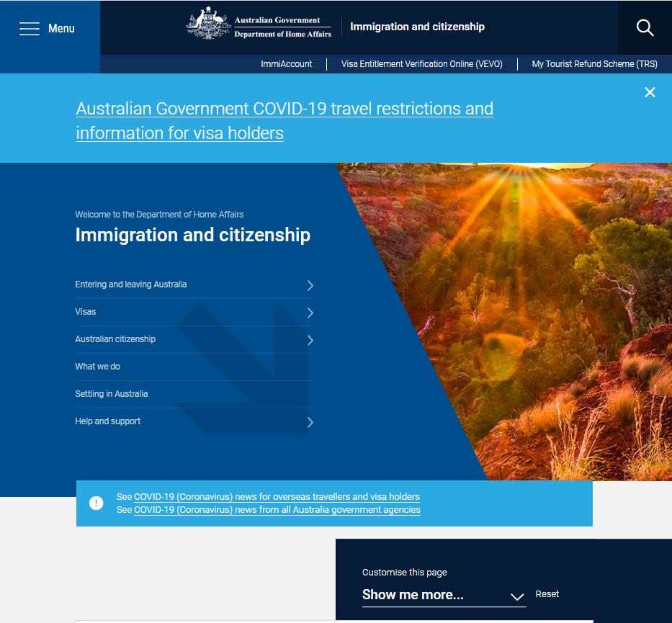Open Australian citizenship link
Image resolution: width=672 pixels, height=623 pixels.
115,339
